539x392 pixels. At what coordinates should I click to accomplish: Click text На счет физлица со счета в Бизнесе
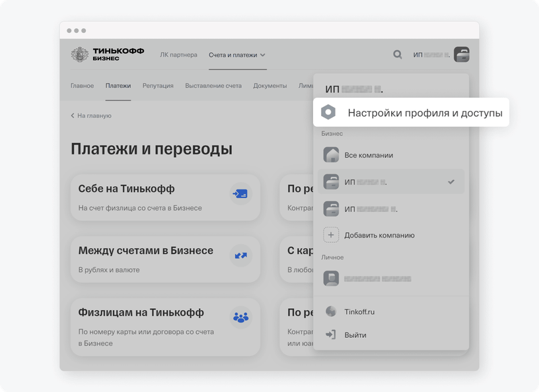tap(140, 208)
